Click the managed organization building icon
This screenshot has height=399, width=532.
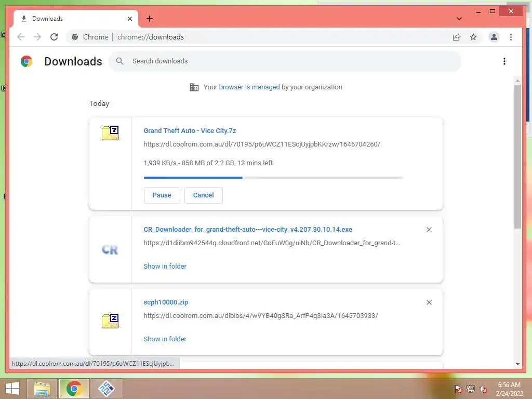[x=194, y=87]
